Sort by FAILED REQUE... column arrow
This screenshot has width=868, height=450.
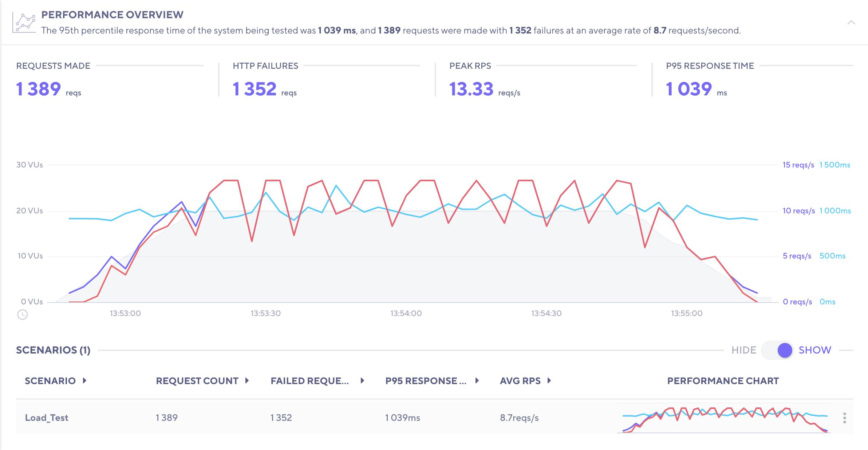pos(362,381)
